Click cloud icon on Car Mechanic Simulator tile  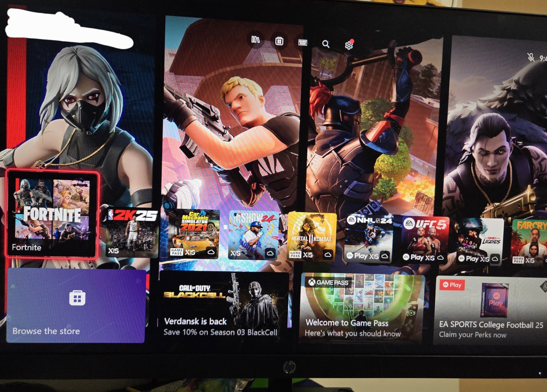pos(211,252)
